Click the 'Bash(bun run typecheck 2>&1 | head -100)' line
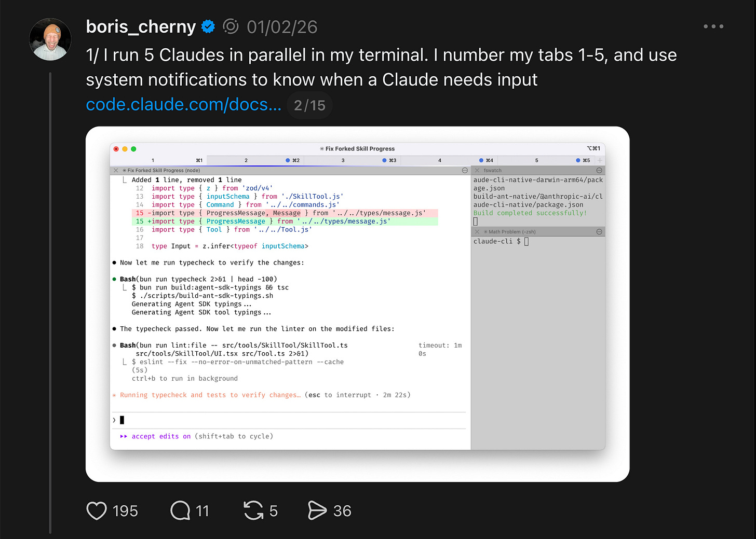The height and width of the screenshot is (539, 756). [x=198, y=279]
